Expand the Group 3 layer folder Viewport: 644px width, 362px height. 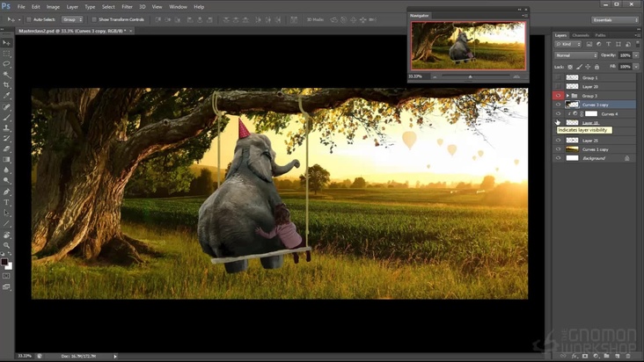(567, 95)
